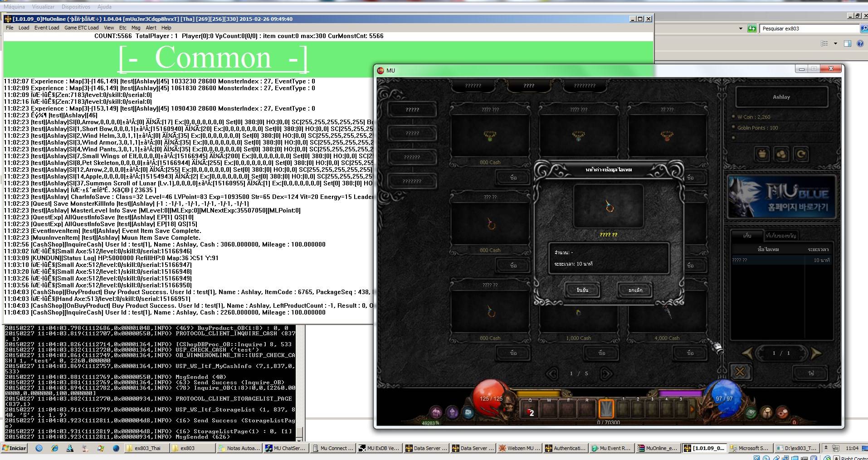The height and width of the screenshot is (460, 868).
Task: Confirm purchase in the item info dialog
Action: [582, 290]
